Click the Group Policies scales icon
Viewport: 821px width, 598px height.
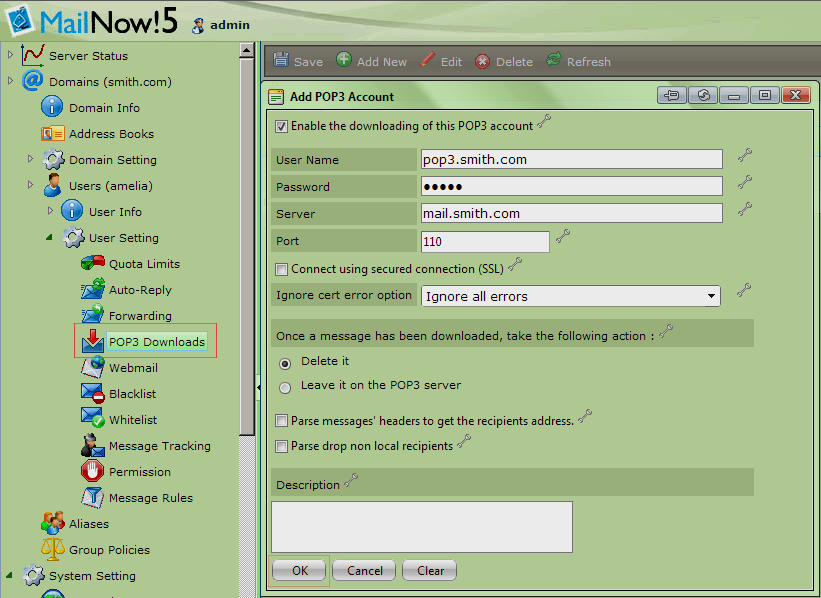point(53,549)
